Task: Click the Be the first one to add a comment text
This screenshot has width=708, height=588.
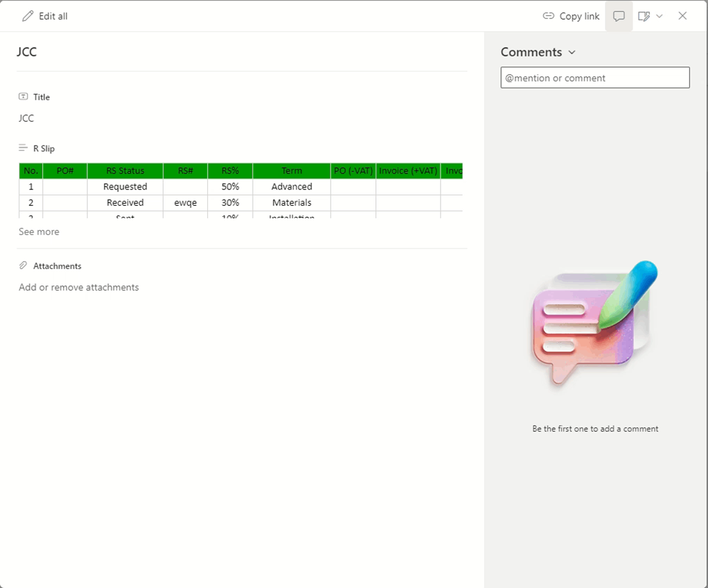Action: coord(595,429)
